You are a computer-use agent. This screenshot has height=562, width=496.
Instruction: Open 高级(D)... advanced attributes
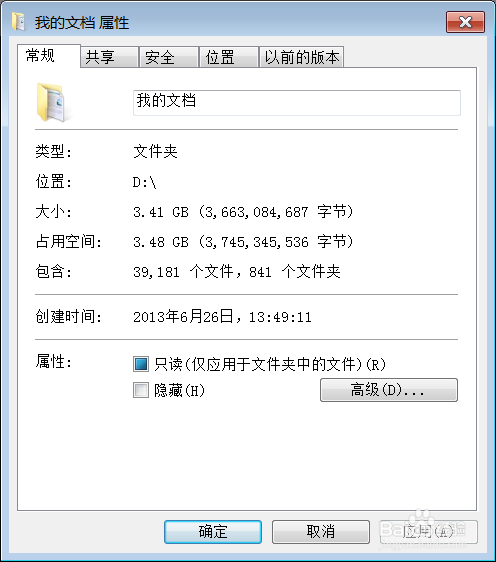point(389,390)
